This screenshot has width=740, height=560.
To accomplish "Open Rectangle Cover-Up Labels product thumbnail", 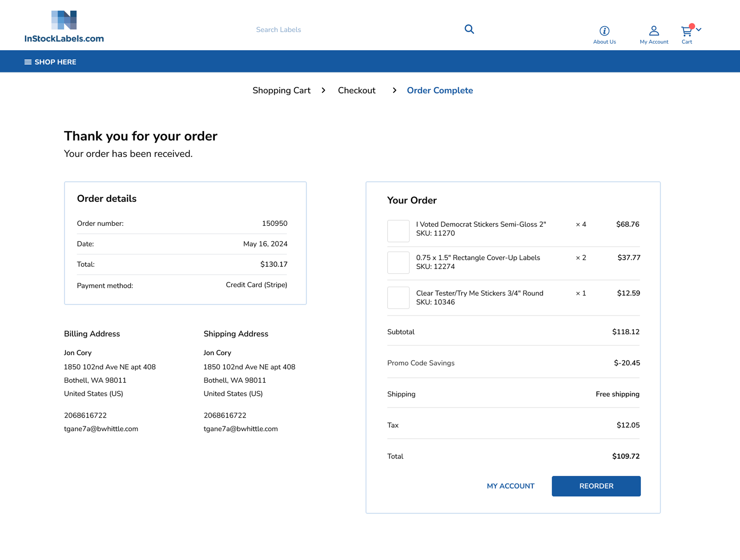I will tap(398, 263).
